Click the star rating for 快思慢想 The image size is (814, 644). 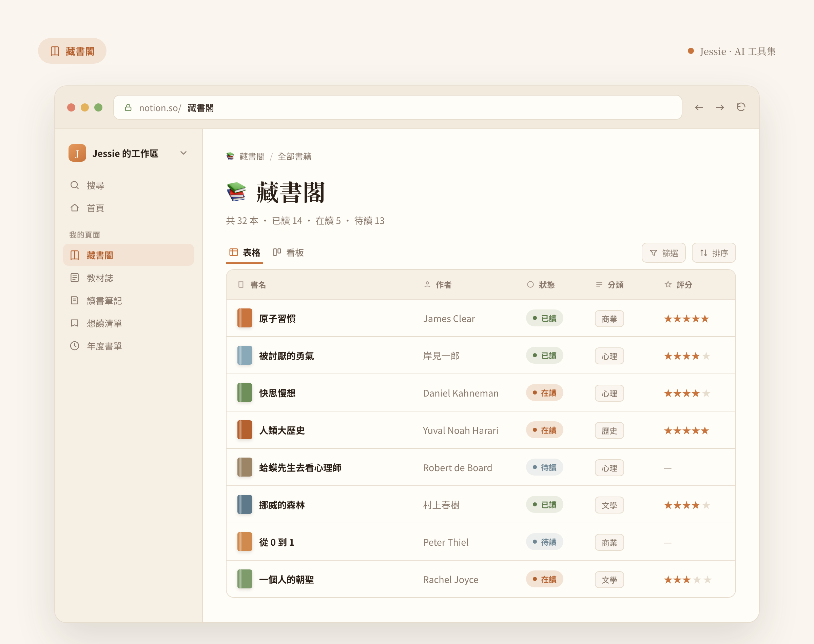pyautogui.click(x=687, y=393)
